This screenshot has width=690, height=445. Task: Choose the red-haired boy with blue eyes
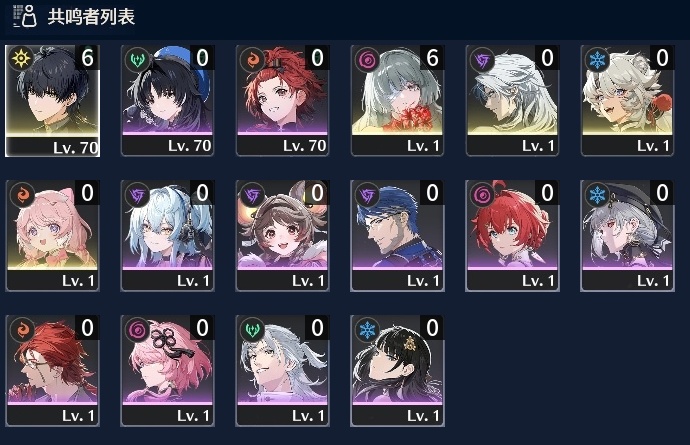[512, 235]
